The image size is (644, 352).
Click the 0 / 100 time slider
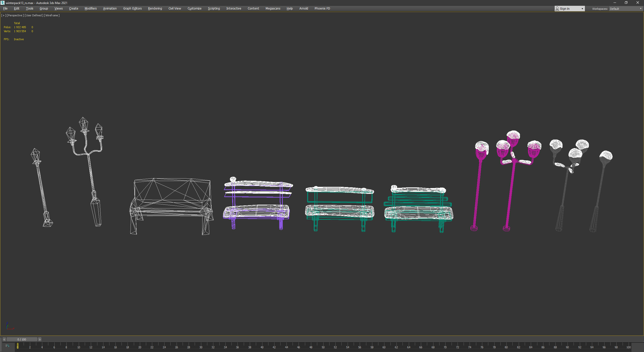click(22, 339)
